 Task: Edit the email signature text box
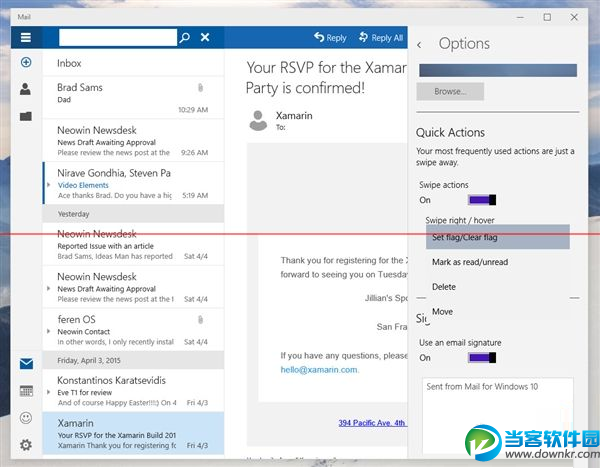point(498,416)
